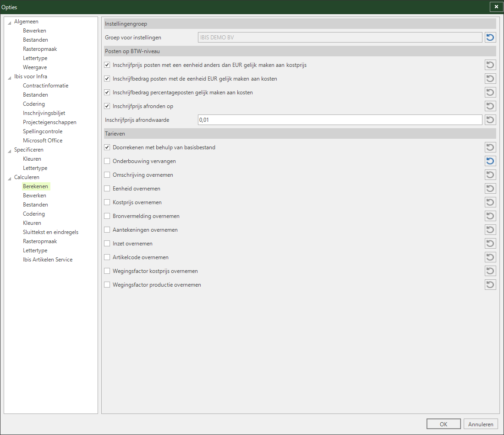This screenshot has height=435, width=504.
Task: Tick the 'Artikelcode overnemen' checkbox
Action: tap(107, 257)
